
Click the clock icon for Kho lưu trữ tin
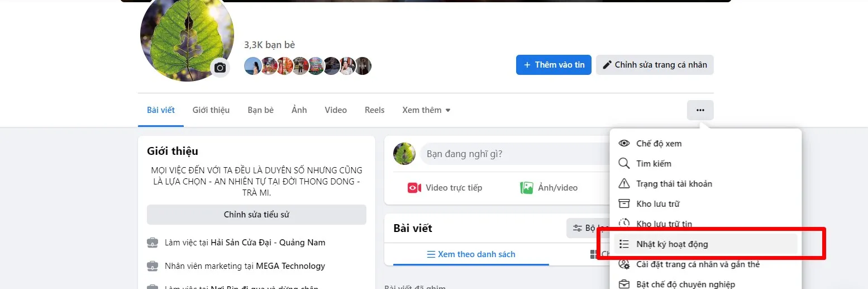click(x=624, y=223)
